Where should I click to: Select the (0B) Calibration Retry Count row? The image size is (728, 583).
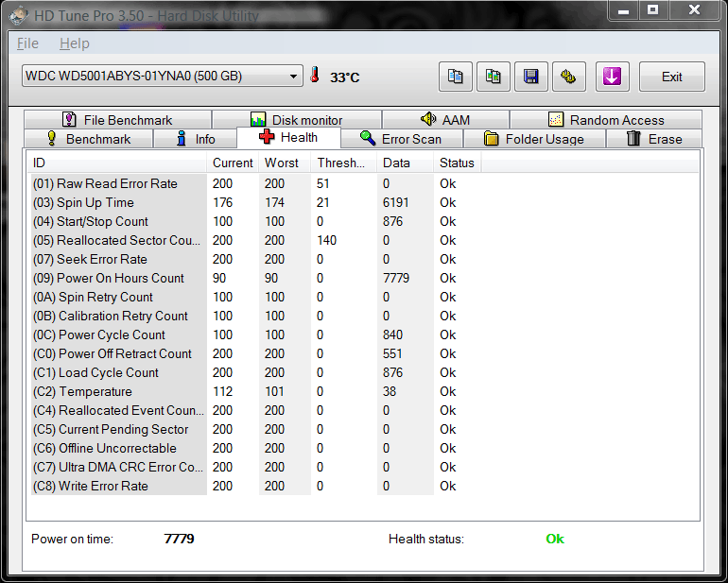[x=256, y=316]
